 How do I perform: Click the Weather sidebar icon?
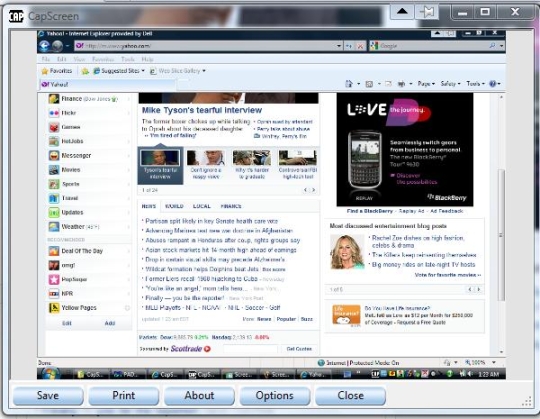pyautogui.click(x=54, y=227)
